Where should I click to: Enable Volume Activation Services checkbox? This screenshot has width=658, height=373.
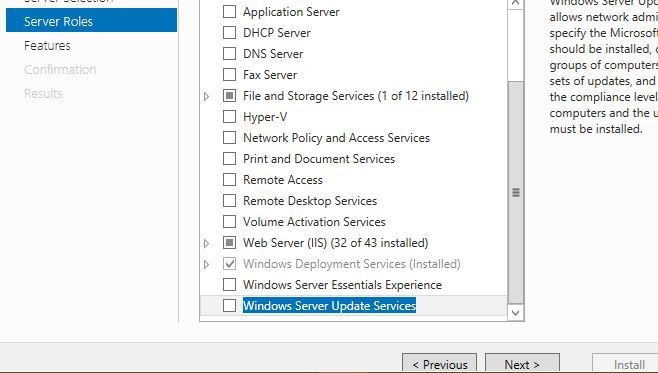point(229,222)
